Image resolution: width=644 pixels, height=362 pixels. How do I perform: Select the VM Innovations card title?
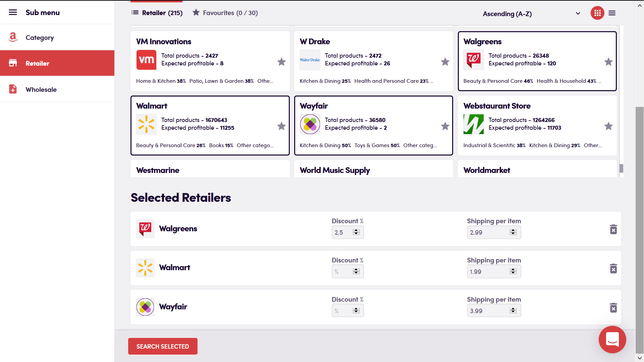(x=164, y=42)
